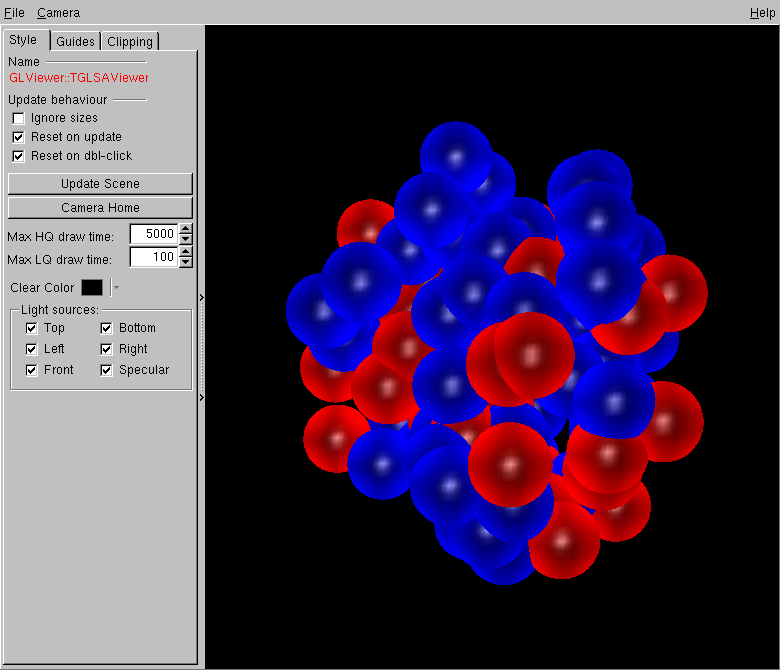Decrease Max HQ draw time with down arrow
780x670 pixels.
pos(186,239)
